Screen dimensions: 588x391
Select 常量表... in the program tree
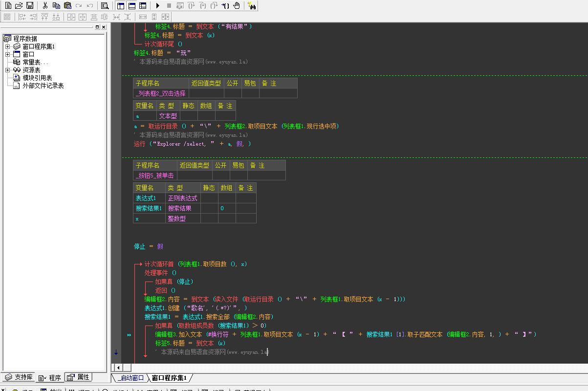(35, 62)
